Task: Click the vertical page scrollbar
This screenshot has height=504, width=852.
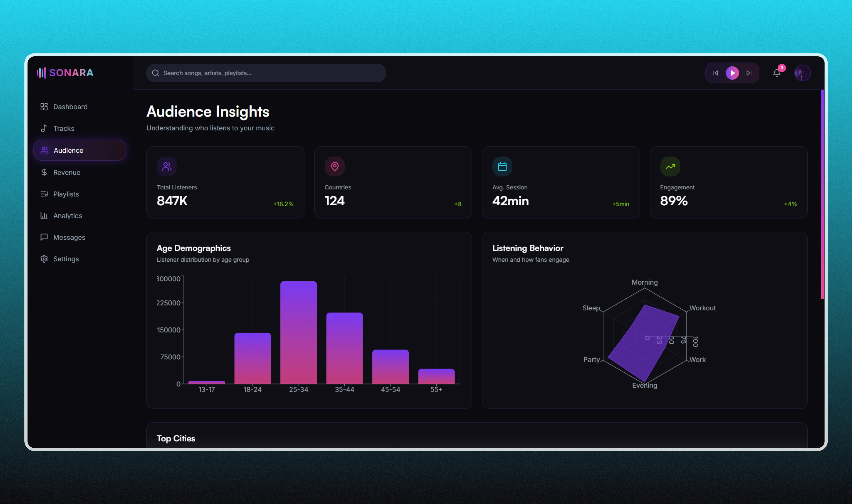Action: click(822, 194)
